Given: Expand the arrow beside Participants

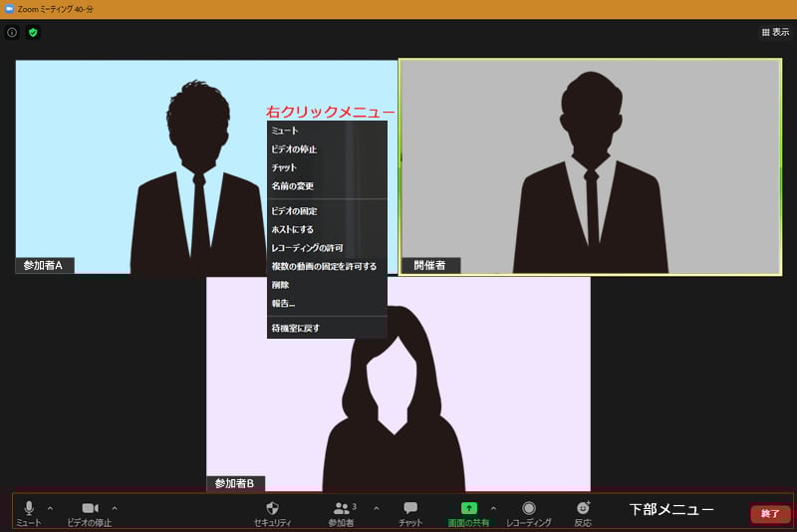Looking at the screenshot, I should 376,508.
